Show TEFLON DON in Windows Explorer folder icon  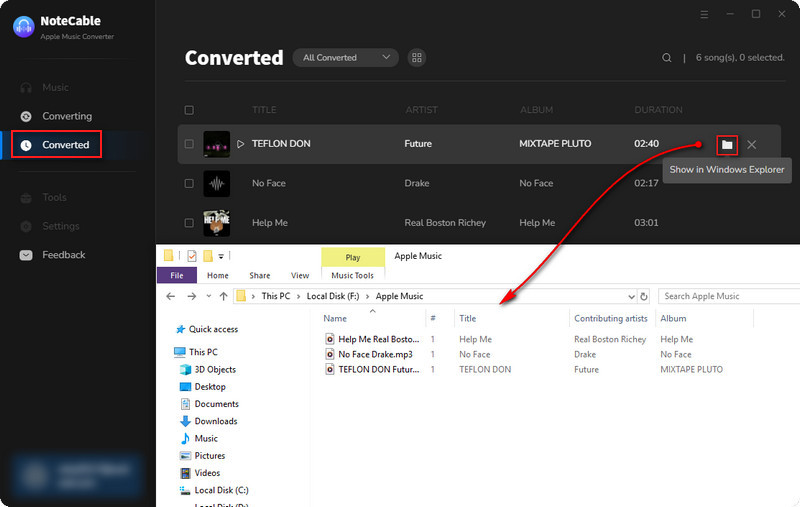coord(727,145)
